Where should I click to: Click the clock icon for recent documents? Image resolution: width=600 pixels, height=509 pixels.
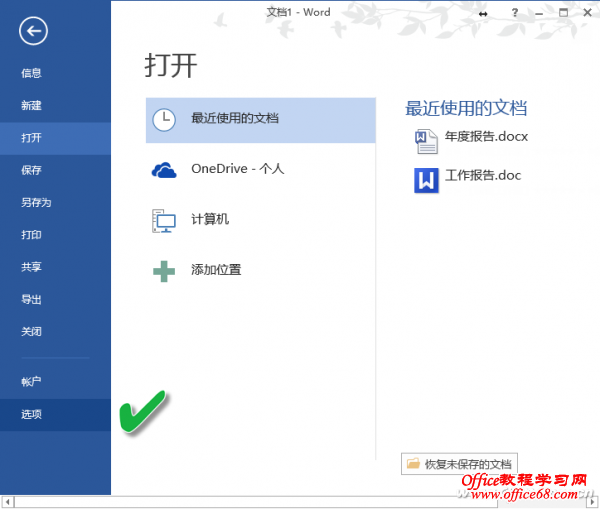pyautogui.click(x=164, y=120)
